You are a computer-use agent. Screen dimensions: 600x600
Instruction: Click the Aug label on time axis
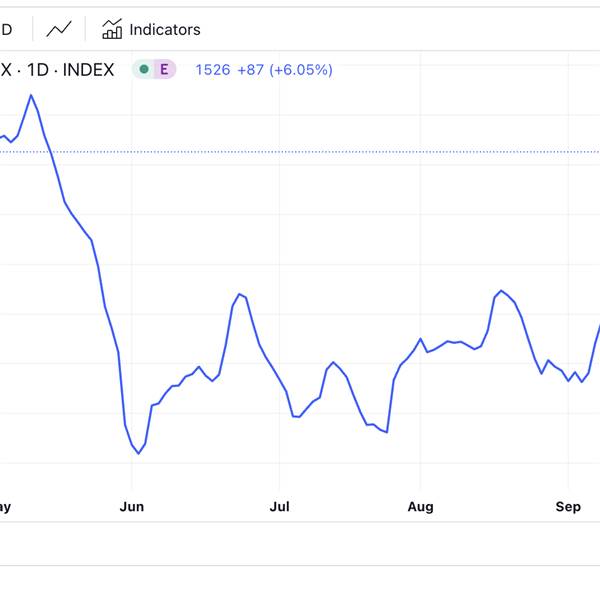[420, 507]
